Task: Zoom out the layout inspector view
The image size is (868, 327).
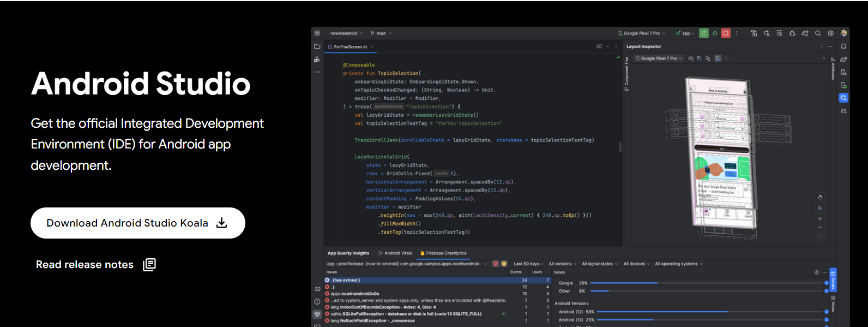Action: click(820, 227)
